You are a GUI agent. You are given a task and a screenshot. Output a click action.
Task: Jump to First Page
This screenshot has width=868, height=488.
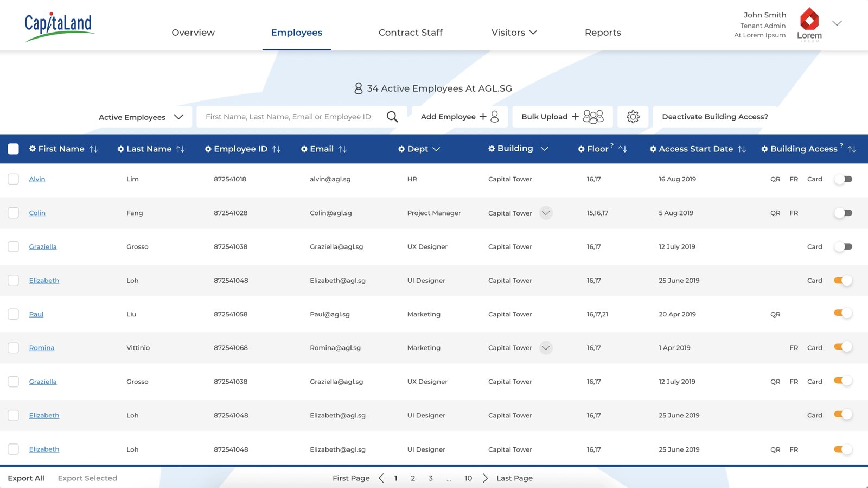tap(351, 478)
